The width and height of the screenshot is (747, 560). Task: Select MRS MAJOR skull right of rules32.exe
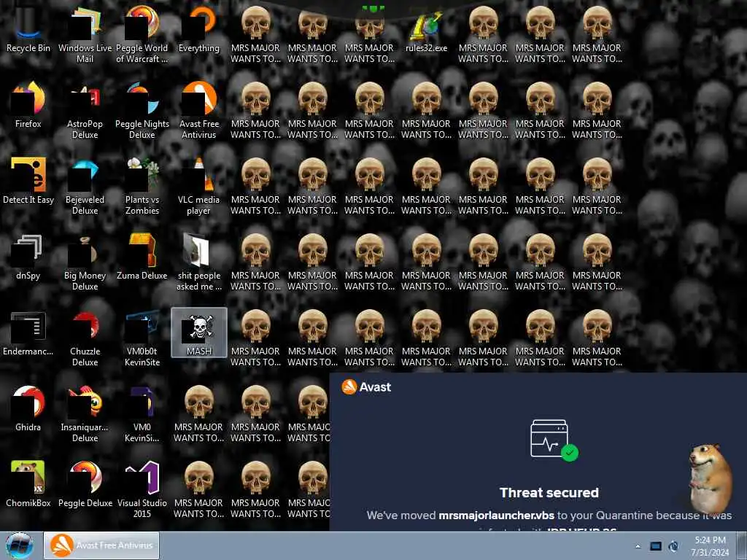pyautogui.click(x=483, y=35)
